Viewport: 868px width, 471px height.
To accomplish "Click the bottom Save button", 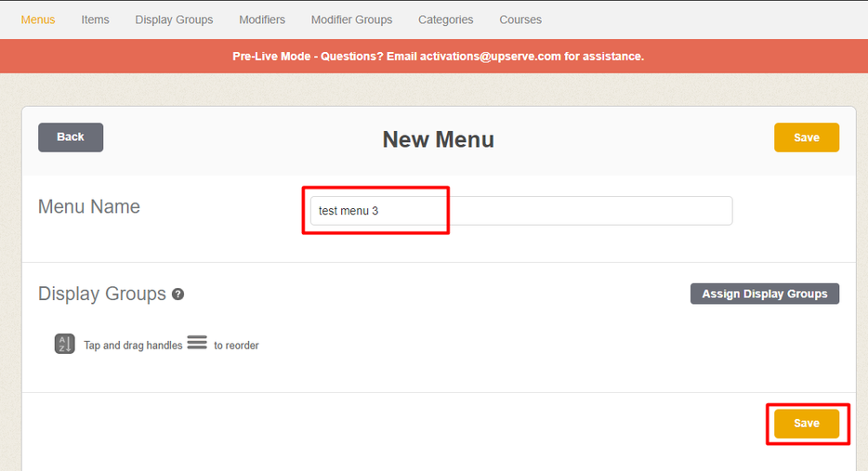I will tap(806, 424).
